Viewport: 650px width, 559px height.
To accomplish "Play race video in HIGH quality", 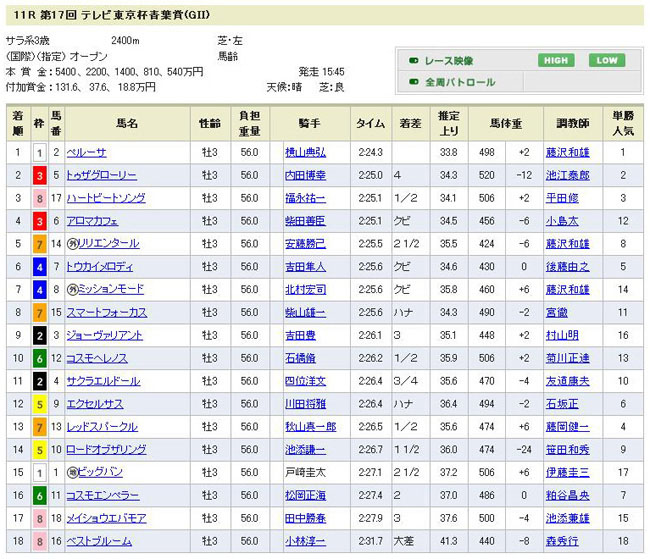I will tap(558, 60).
